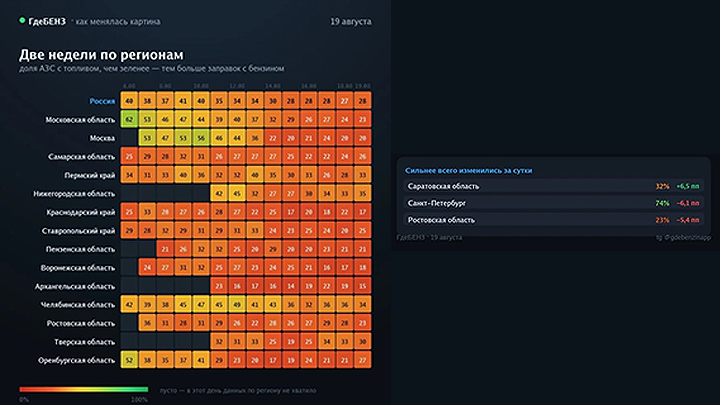
Task: Click the ГдеБЕНЗ title text
Action: coord(47,22)
